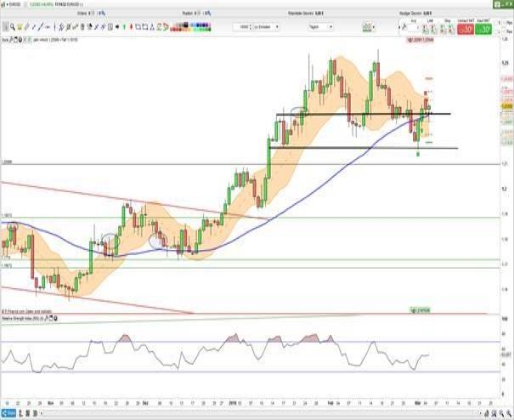The image size is (514, 420).
Task: Click the bottom horizontal time scrollbar
Action: click(261, 413)
